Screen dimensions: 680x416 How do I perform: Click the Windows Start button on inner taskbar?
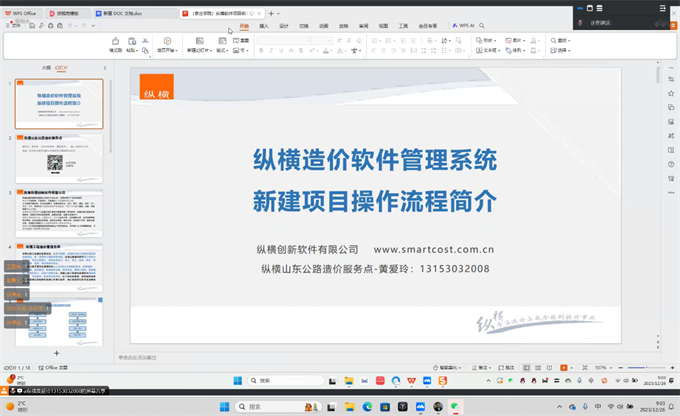(238, 380)
